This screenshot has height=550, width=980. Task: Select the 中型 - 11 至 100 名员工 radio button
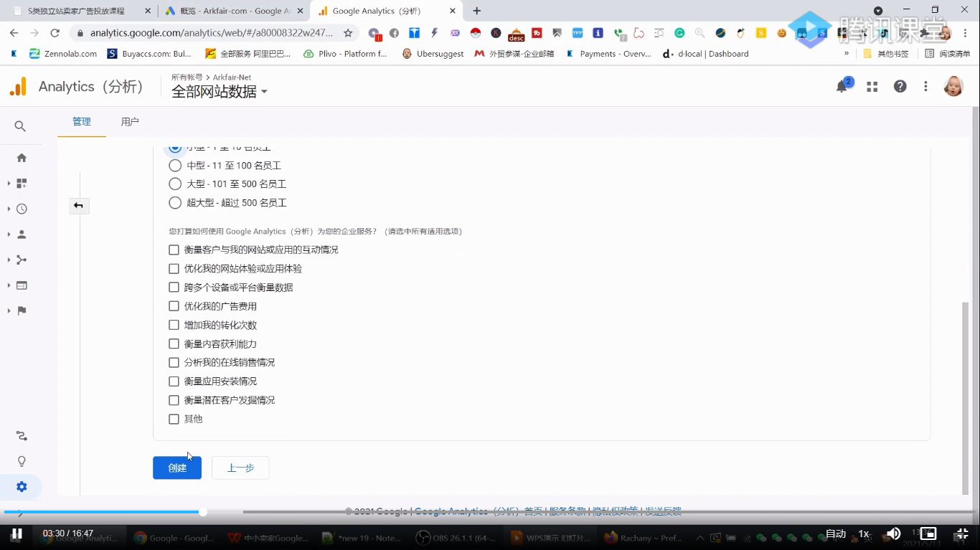tap(175, 165)
